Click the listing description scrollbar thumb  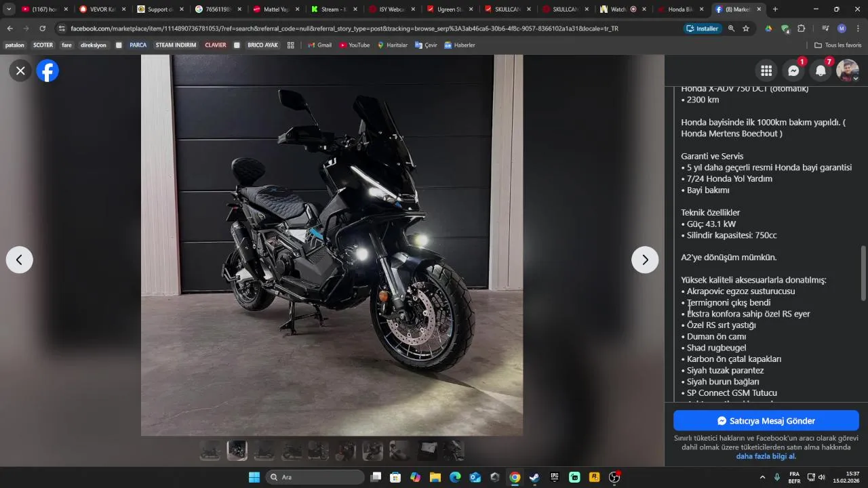click(863, 273)
